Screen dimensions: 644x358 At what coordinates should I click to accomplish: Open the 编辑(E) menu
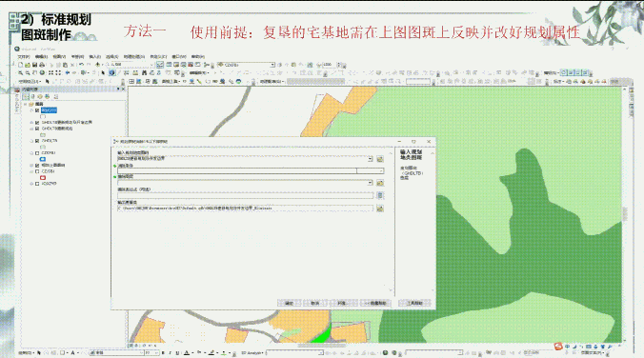pos(42,57)
